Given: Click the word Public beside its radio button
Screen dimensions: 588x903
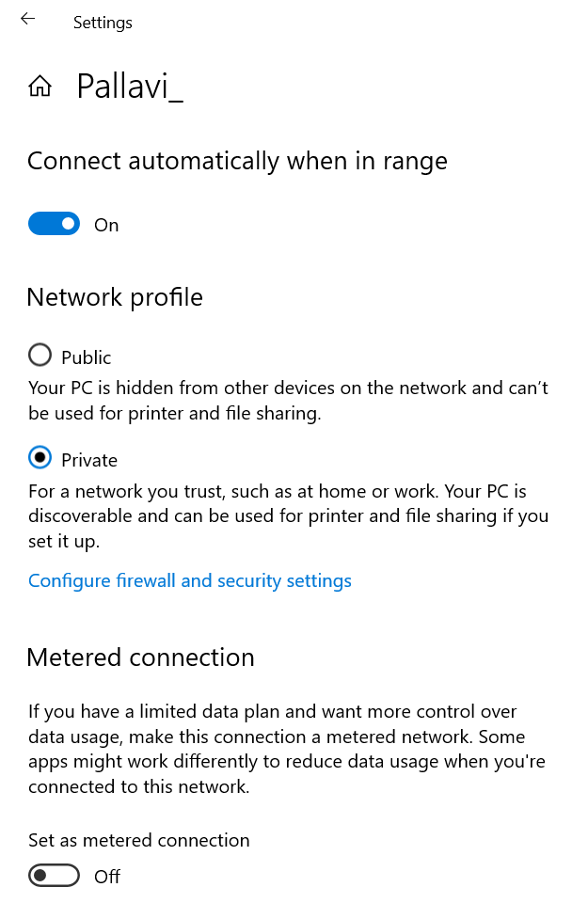Looking at the screenshot, I should pyautogui.click(x=87, y=357).
